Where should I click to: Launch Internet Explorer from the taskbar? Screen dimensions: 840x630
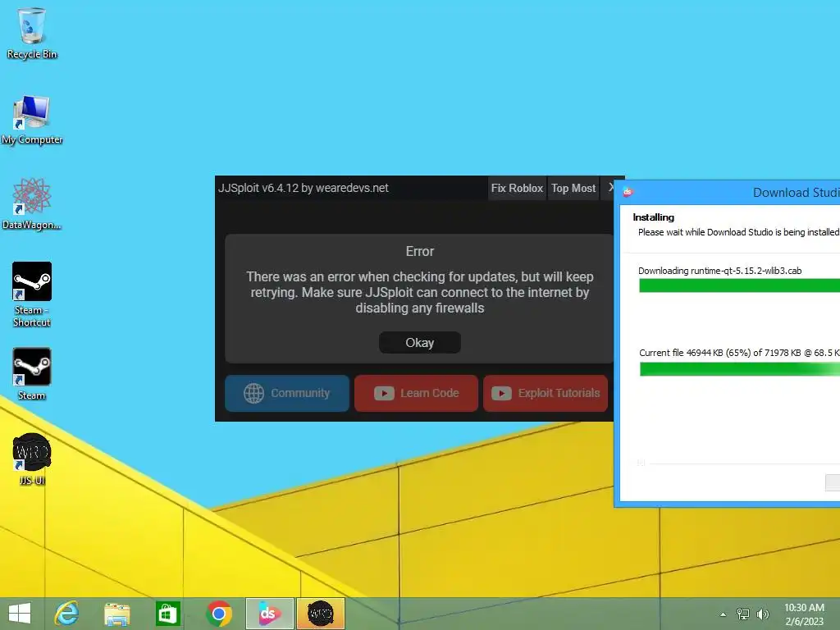(66, 614)
